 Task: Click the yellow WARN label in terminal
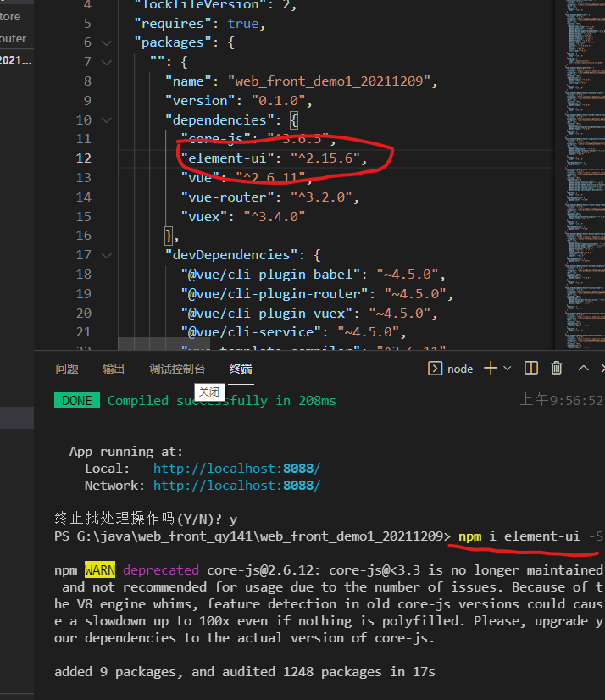pos(100,570)
